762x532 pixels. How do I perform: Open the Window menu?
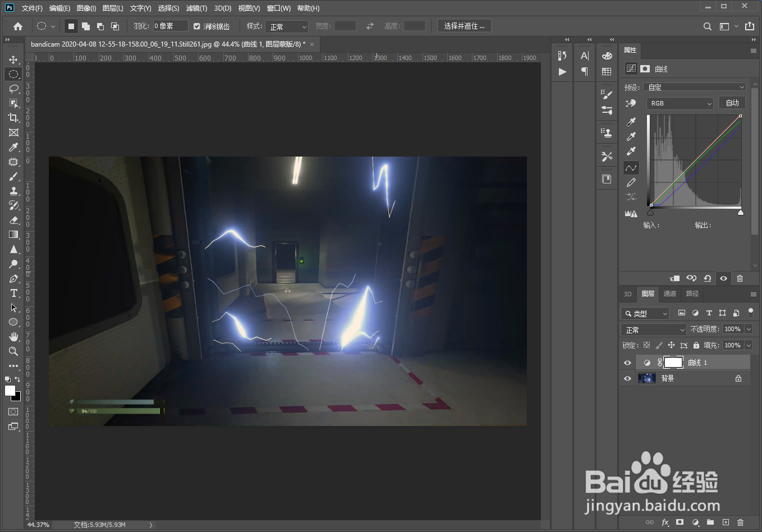[279, 8]
